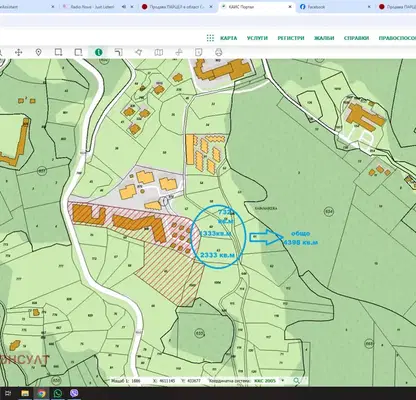The image size is (416, 400).
Task: Click the magnifier search icon in status bar
Action: pos(296,380)
